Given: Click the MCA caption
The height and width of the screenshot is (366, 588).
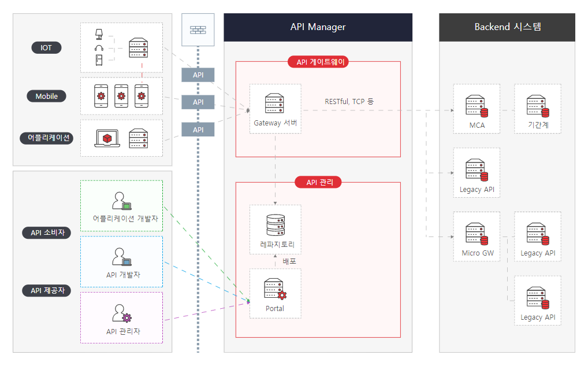Looking at the screenshot, I should tap(477, 125).
